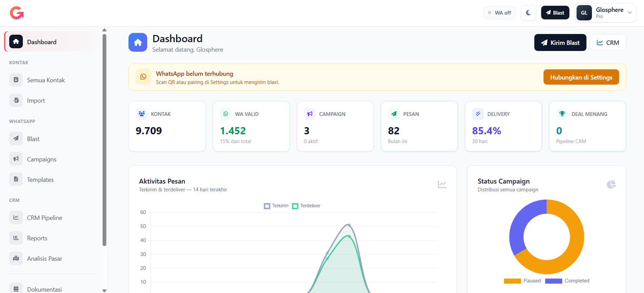644x293 pixels.
Task: Click the Dashboard home icon in sidebar
Action: click(16, 42)
